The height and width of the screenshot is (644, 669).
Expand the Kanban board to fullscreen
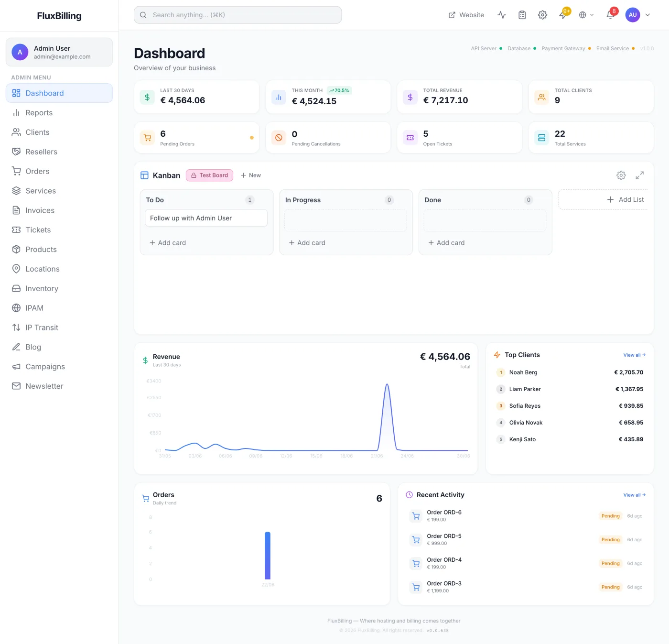[639, 175]
